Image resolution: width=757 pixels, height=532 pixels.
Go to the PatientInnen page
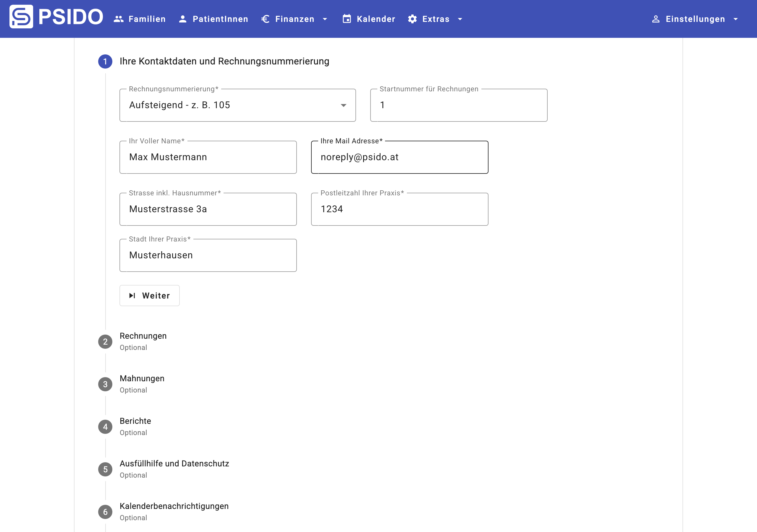pyautogui.click(x=220, y=19)
